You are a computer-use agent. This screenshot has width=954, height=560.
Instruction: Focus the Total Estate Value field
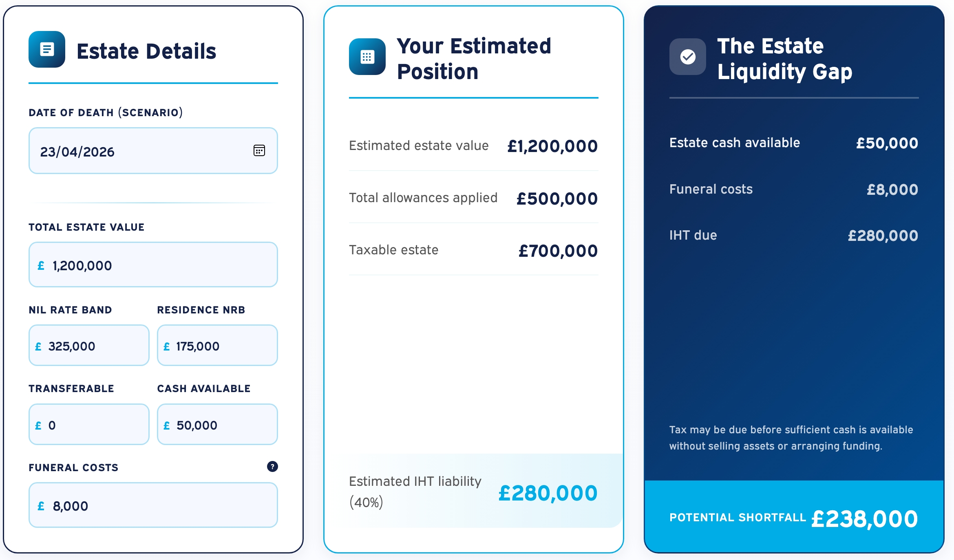[153, 265]
